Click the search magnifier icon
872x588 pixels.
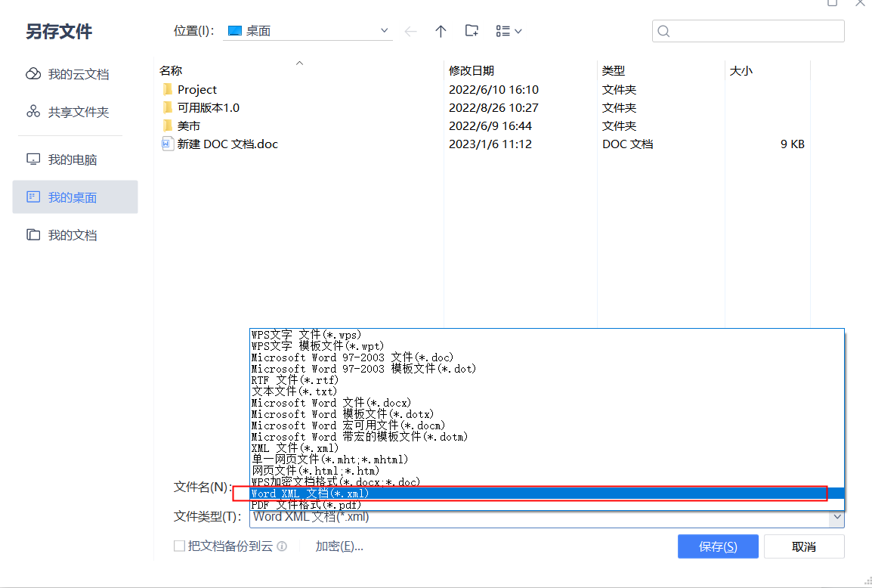(664, 31)
